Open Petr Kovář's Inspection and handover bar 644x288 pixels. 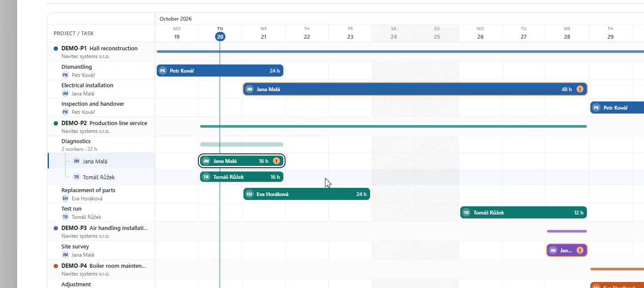click(x=617, y=108)
